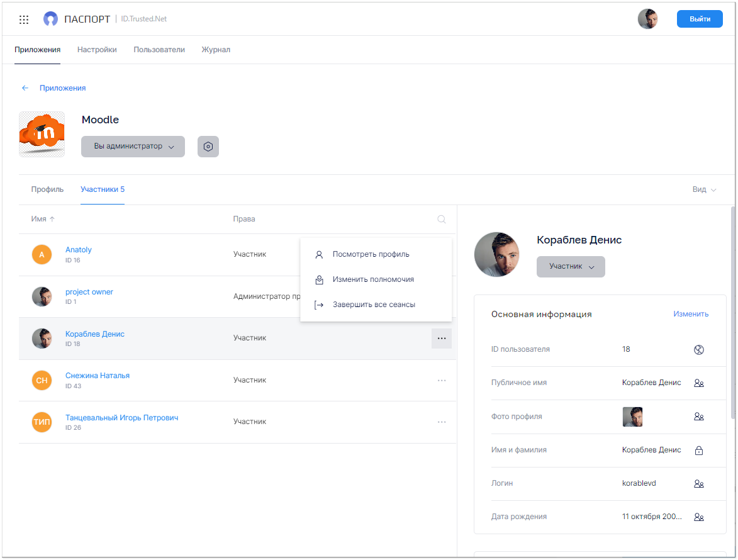The width and height of the screenshot is (738, 560).
Task: Click visibility icon for Дата рождения row
Action: coord(699,517)
